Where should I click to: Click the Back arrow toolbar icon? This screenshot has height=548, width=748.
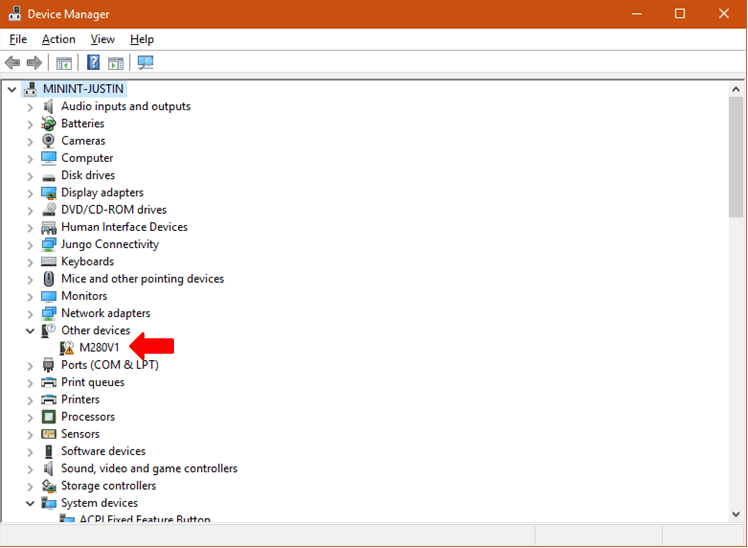pos(12,62)
